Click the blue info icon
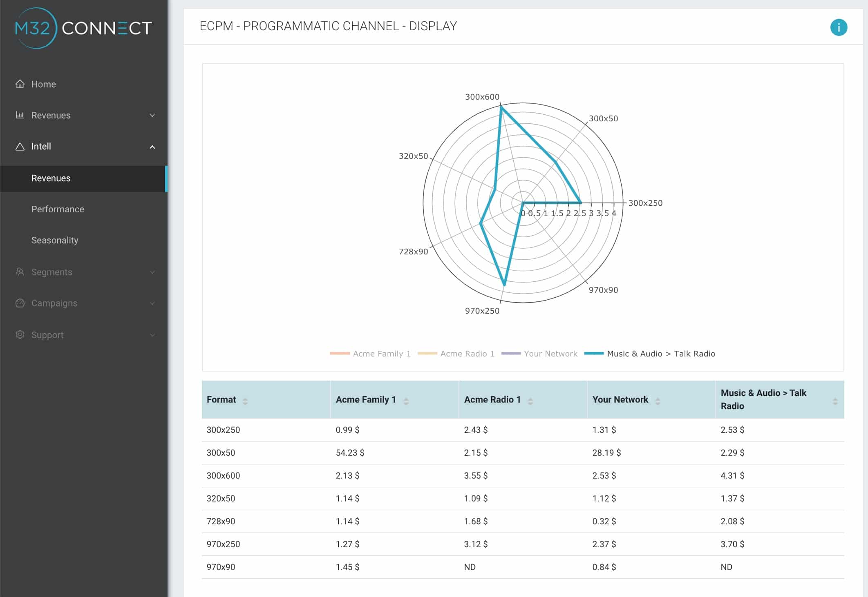The width and height of the screenshot is (868, 597). pos(838,27)
